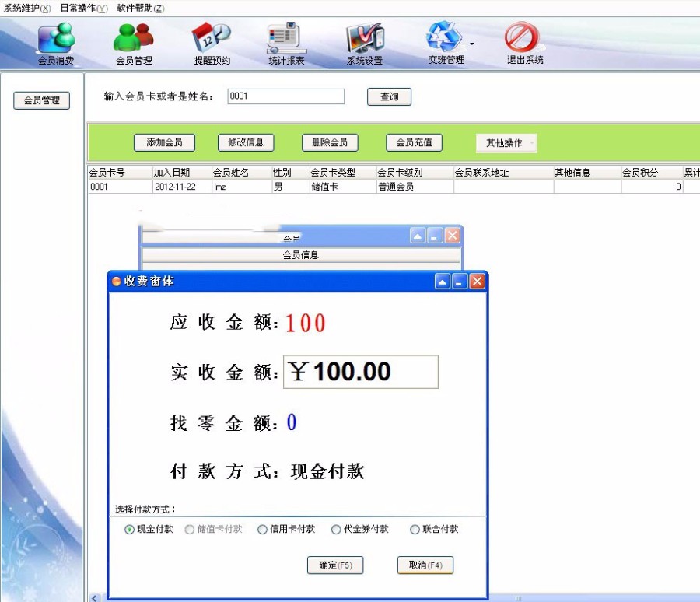Close the background member window
This screenshot has width=700, height=602.
(x=452, y=236)
